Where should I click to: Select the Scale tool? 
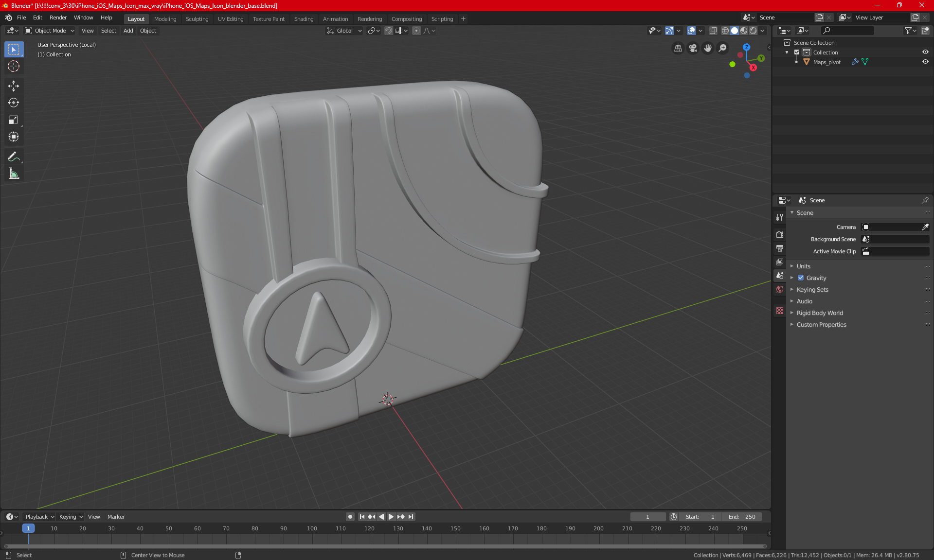click(x=14, y=120)
